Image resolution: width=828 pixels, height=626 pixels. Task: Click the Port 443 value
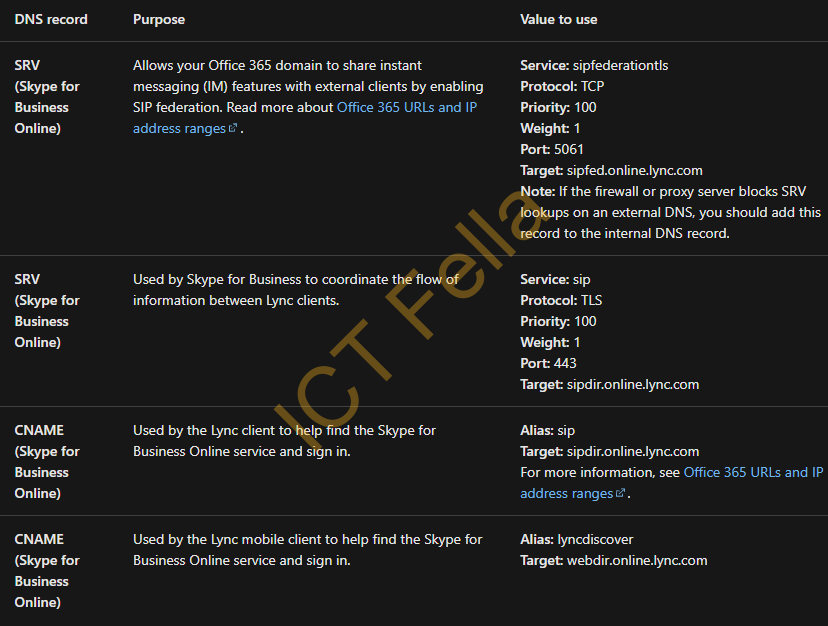pyautogui.click(x=565, y=363)
